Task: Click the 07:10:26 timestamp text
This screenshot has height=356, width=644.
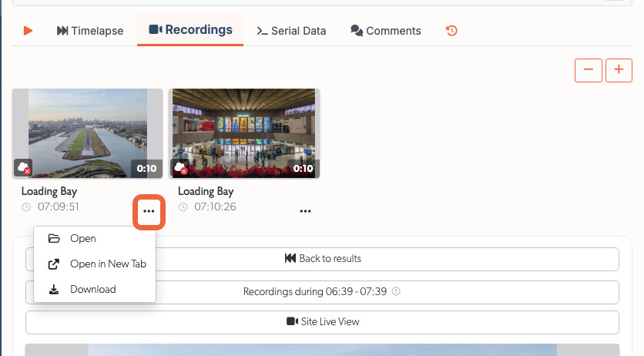Action: [x=215, y=207]
